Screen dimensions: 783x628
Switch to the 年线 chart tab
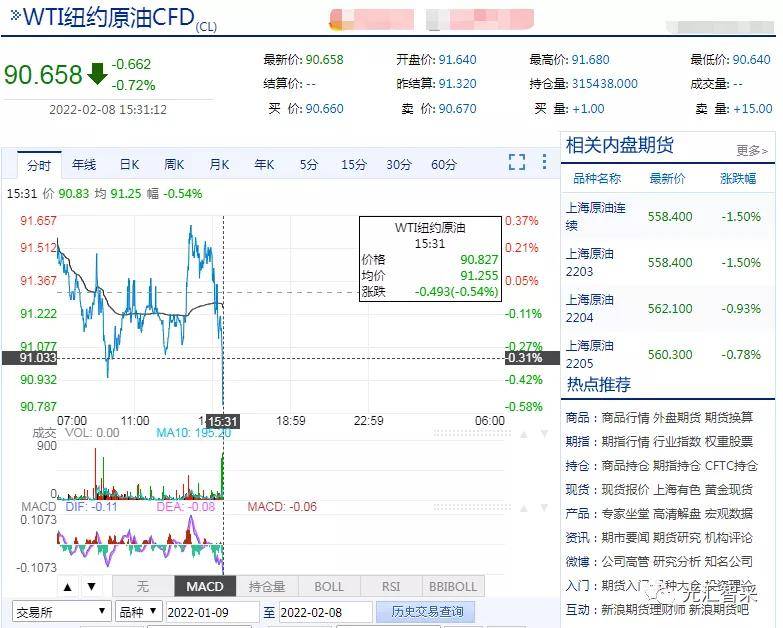point(84,164)
